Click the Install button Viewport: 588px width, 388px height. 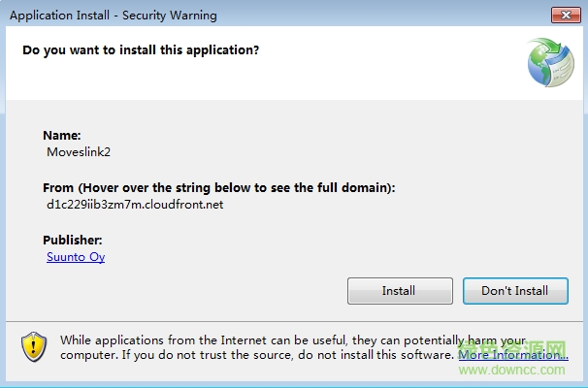(399, 290)
